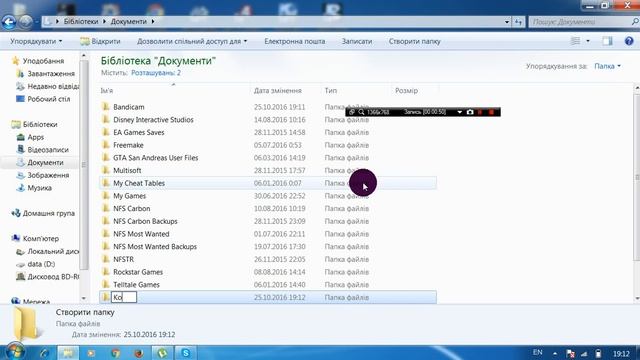Select the 'Multisoft' folder icon

tap(106, 170)
